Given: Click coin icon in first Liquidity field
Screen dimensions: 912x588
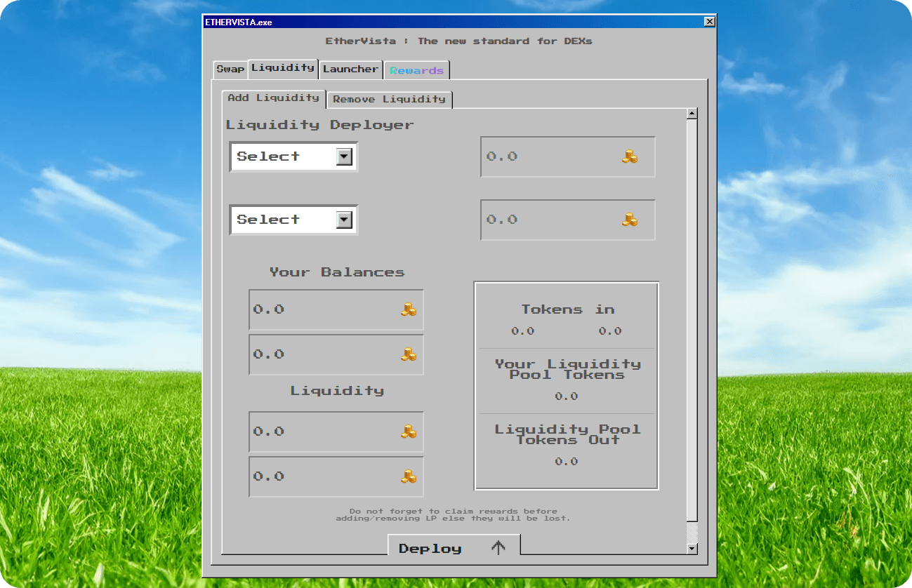Looking at the screenshot, I should coord(409,432).
